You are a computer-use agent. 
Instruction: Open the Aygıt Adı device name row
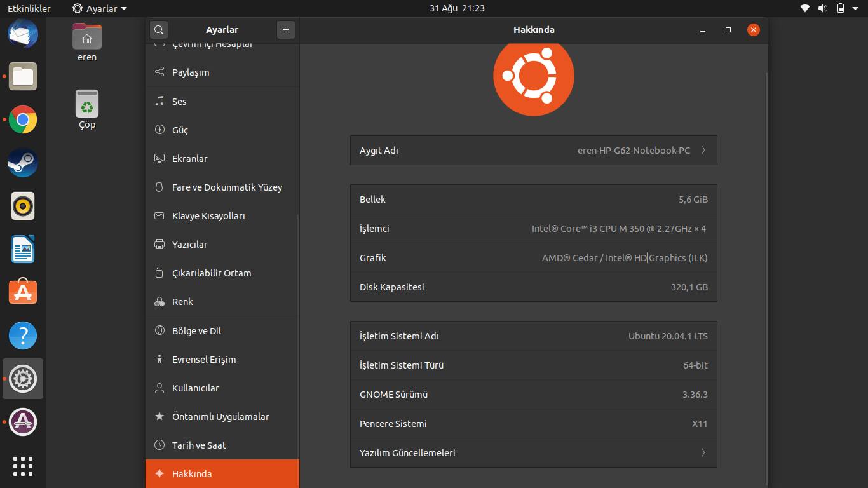pyautogui.click(x=534, y=151)
